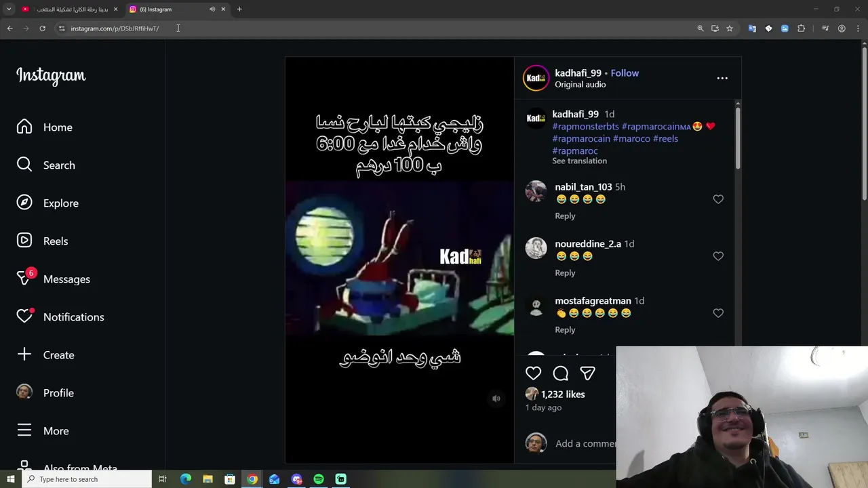868x488 pixels.
Task: Open the Windows Start menu
Action: tap(10, 479)
